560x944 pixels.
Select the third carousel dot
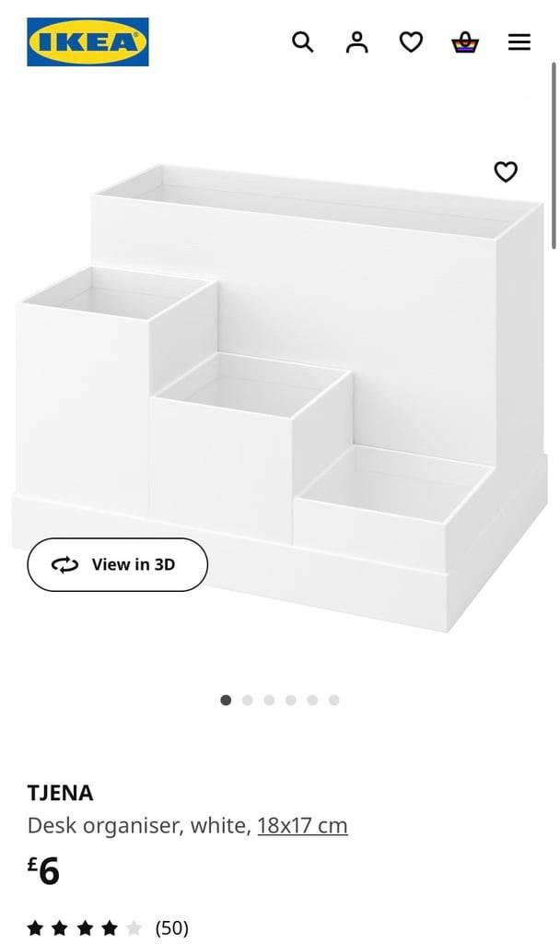pos(269,700)
